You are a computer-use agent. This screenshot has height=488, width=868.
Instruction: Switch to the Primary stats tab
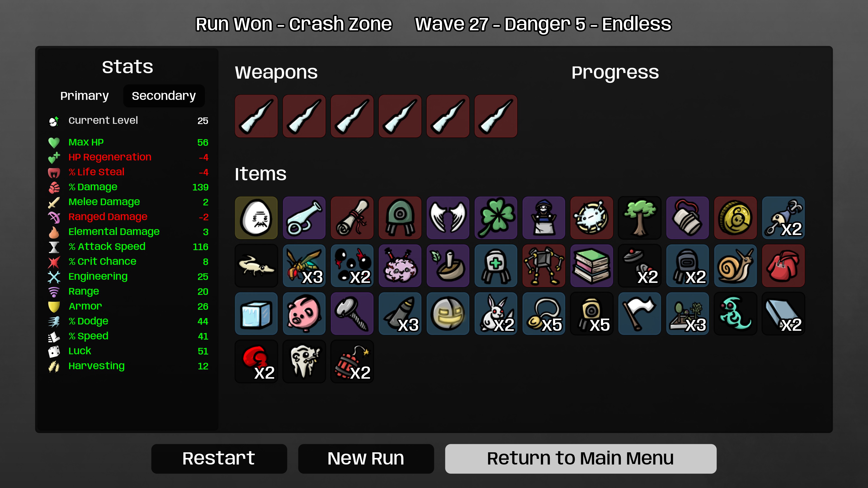tap(84, 96)
